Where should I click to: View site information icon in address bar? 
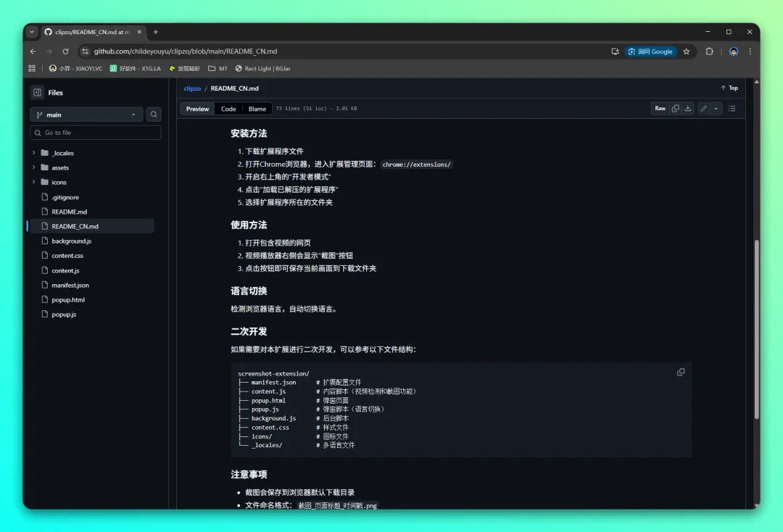click(x=86, y=51)
